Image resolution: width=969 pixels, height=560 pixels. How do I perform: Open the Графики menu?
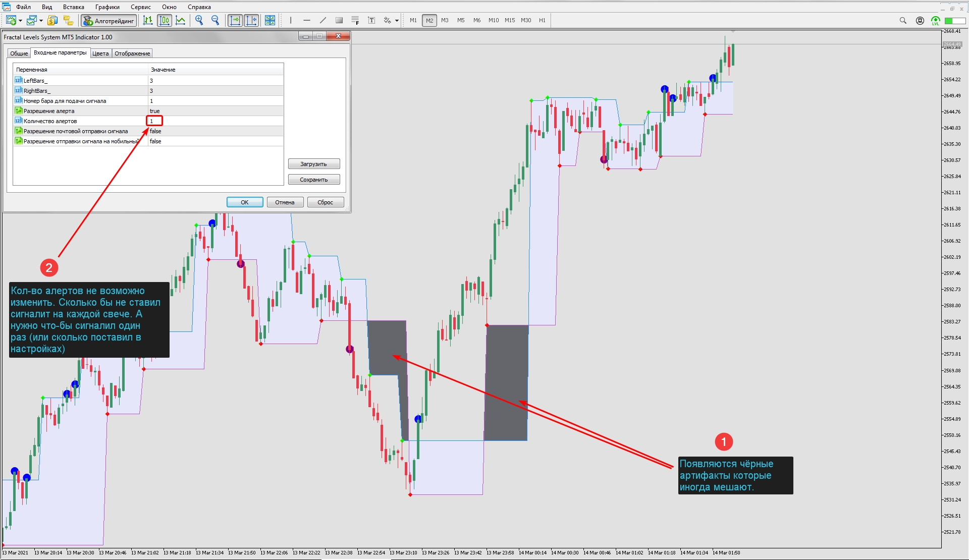[x=107, y=7]
